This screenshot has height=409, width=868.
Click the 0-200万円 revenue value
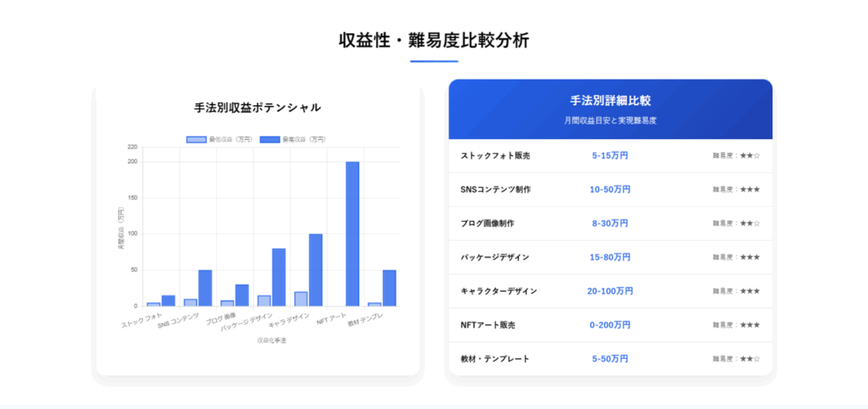pyautogui.click(x=610, y=325)
